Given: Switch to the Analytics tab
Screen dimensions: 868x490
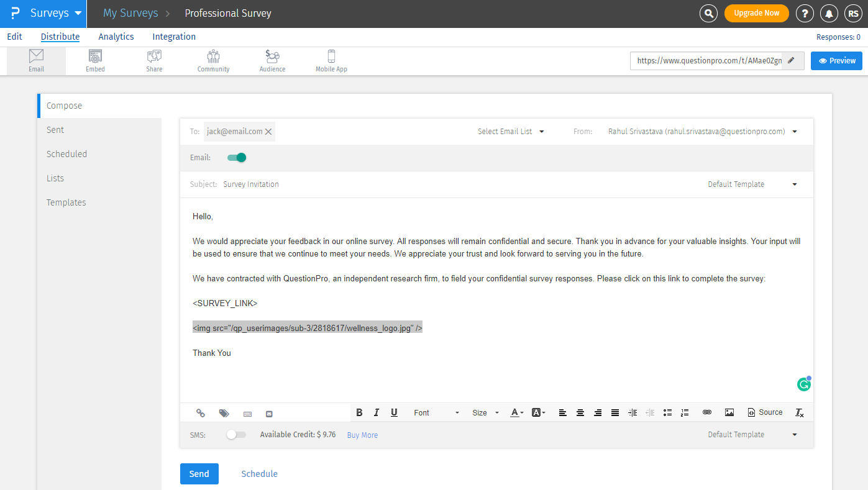Looking at the screenshot, I should pos(116,37).
